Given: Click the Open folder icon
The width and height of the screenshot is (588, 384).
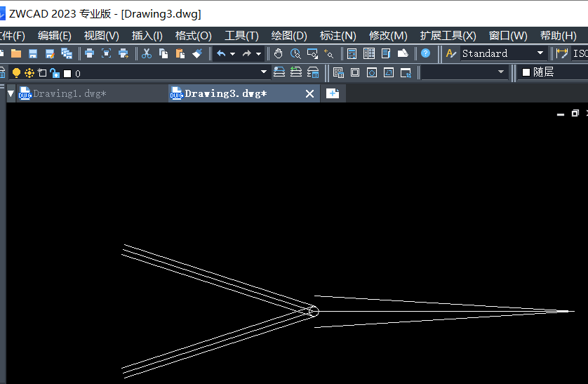Looking at the screenshot, I should 15,53.
